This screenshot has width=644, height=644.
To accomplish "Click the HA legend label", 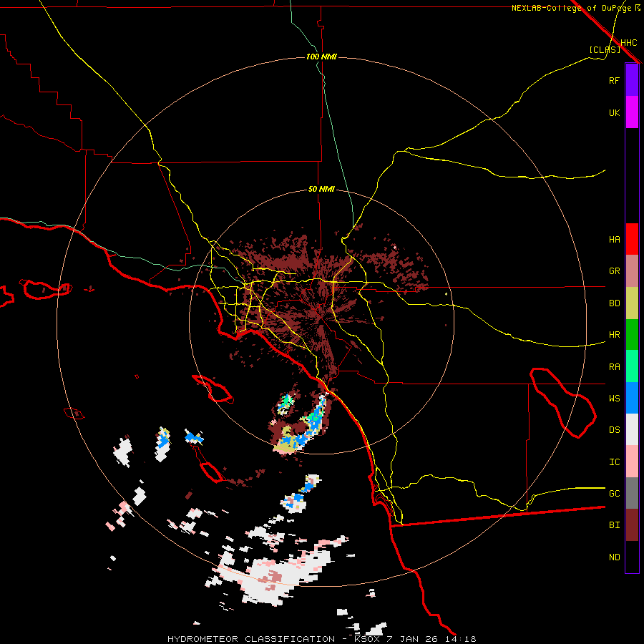I will point(614,240).
